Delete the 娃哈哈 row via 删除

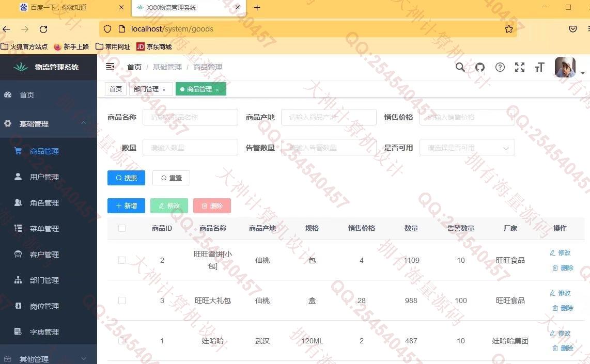tap(563, 348)
